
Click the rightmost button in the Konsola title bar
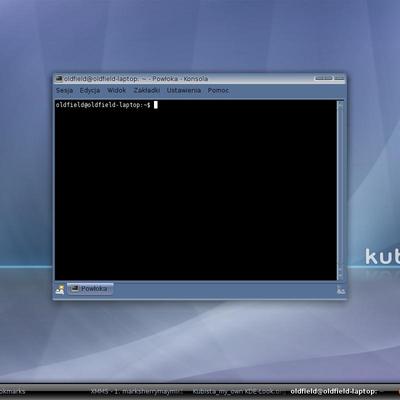339,78
